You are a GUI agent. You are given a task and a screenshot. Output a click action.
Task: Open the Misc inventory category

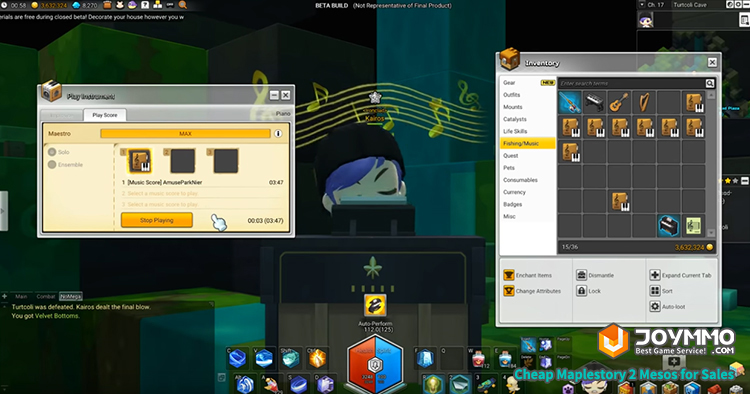(x=509, y=216)
